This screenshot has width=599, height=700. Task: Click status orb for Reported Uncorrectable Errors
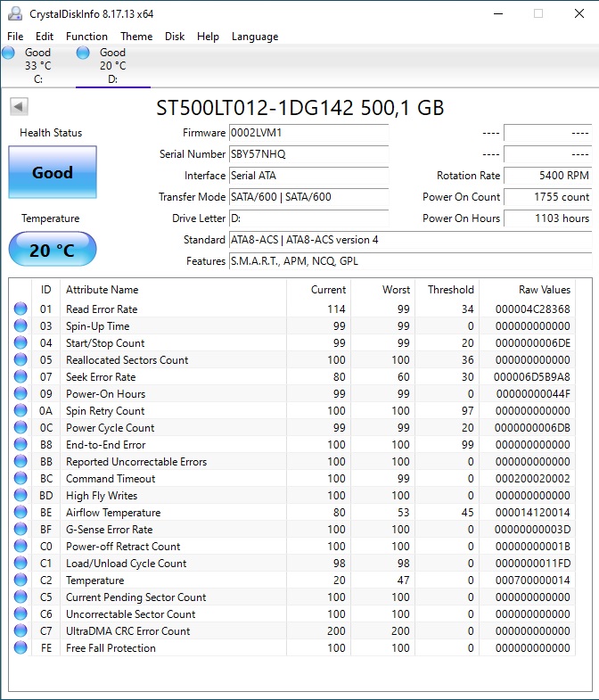(x=21, y=461)
